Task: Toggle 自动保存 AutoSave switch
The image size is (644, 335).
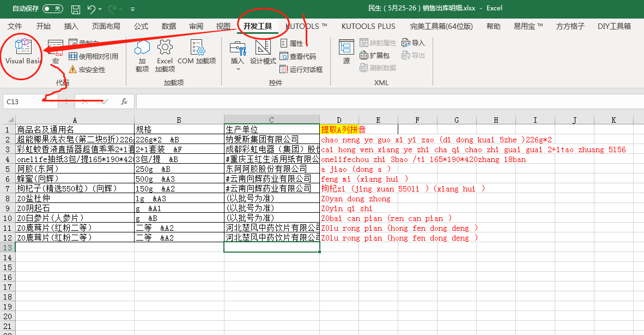Action: pos(52,9)
